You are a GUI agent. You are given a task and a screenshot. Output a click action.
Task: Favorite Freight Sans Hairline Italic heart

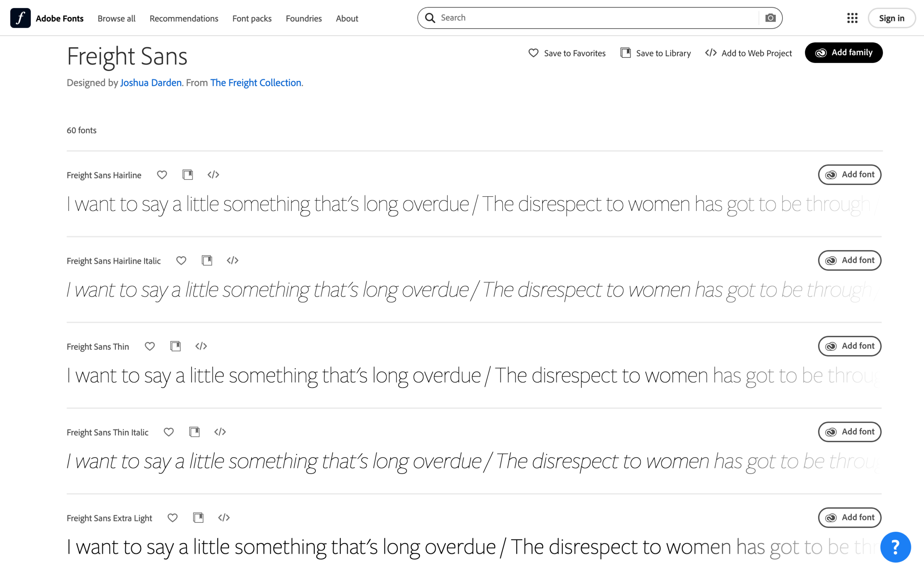(181, 260)
